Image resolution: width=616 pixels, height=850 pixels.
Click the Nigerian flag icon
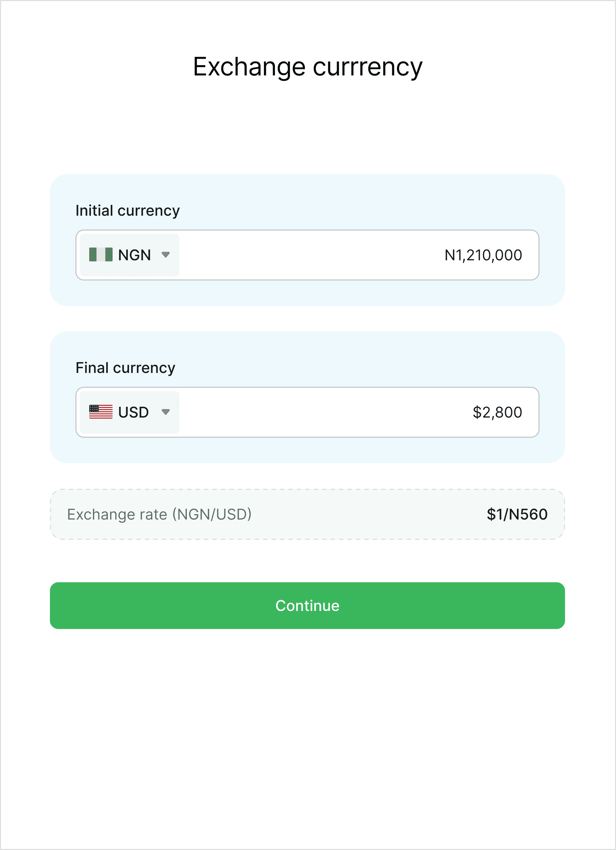pos(100,254)
